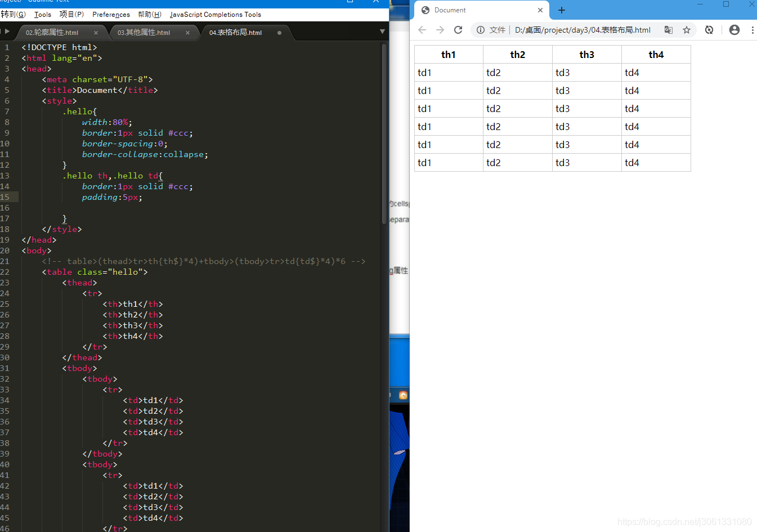Open the translate page icon

pyautogui.click(x=669, y=30)
